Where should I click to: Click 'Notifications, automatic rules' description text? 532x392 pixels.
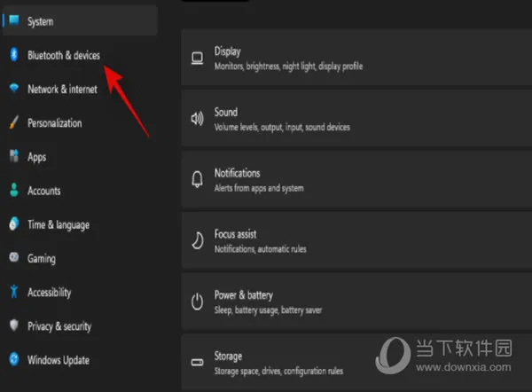pos(260,249)
